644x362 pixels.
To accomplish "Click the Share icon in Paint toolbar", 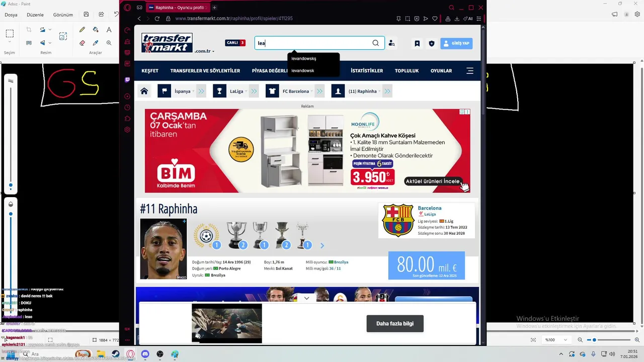I will [x=101, y=15].
